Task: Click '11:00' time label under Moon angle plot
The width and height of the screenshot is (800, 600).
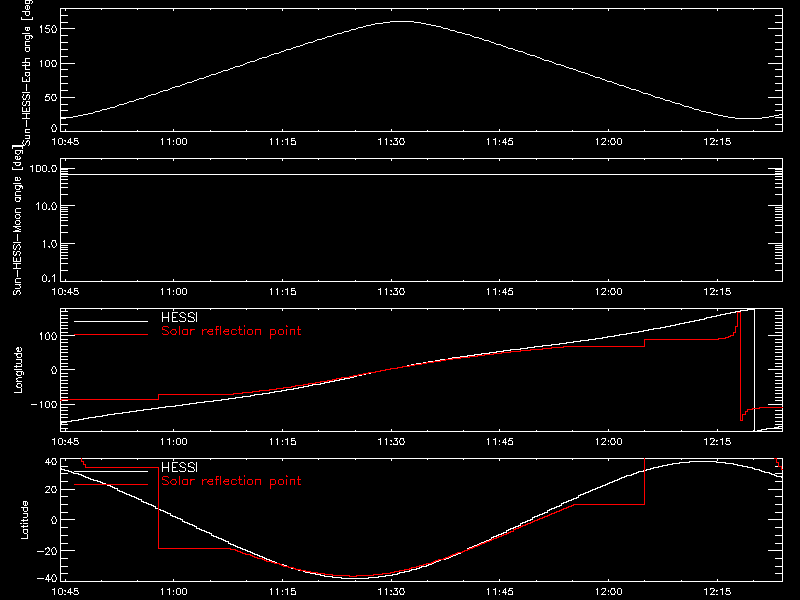Action: click(174, 292)
